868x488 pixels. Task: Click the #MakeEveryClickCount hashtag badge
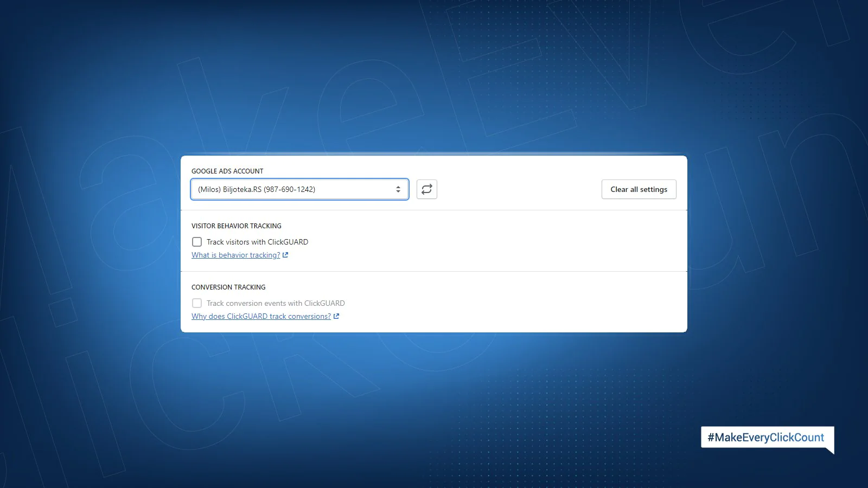click(767, 438)
